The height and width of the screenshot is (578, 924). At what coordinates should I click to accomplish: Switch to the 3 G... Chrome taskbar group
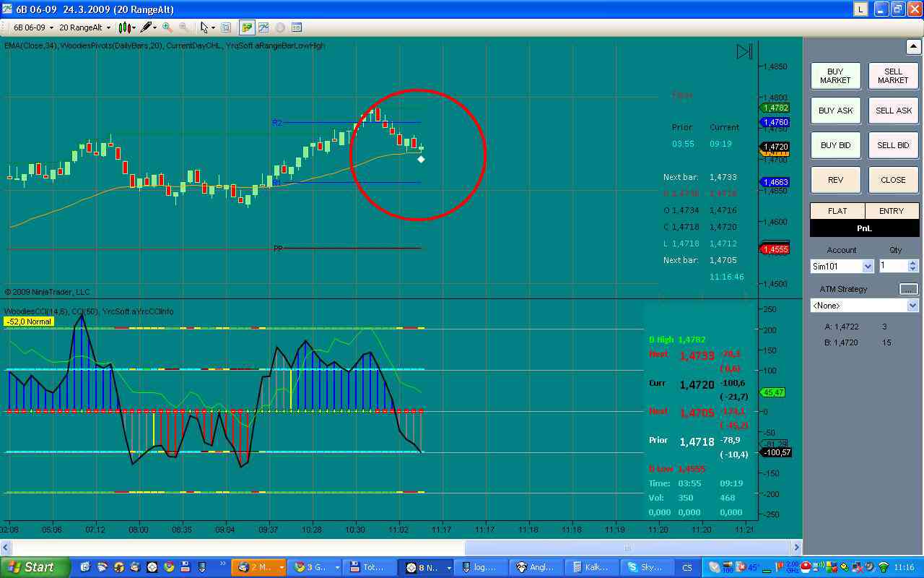click(315, 567)
